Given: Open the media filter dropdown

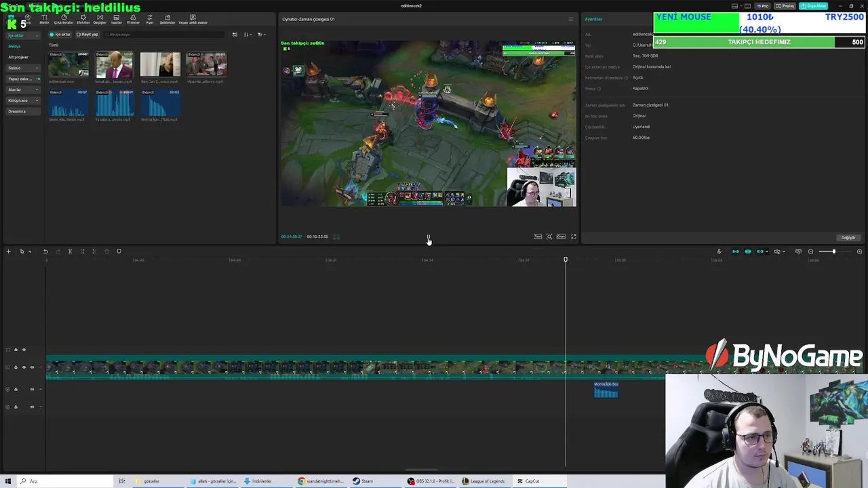Looking at the screenshot, I should [x=261, y=35].
